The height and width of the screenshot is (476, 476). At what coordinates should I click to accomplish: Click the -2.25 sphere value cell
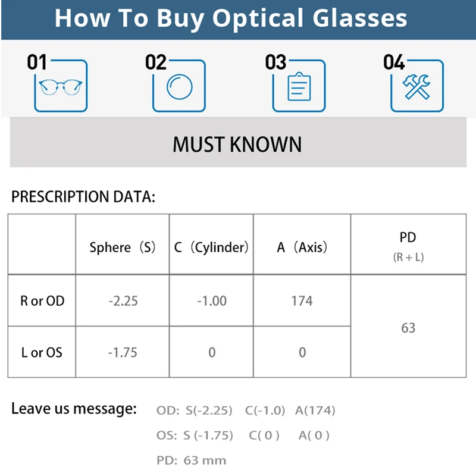[123, 301]
